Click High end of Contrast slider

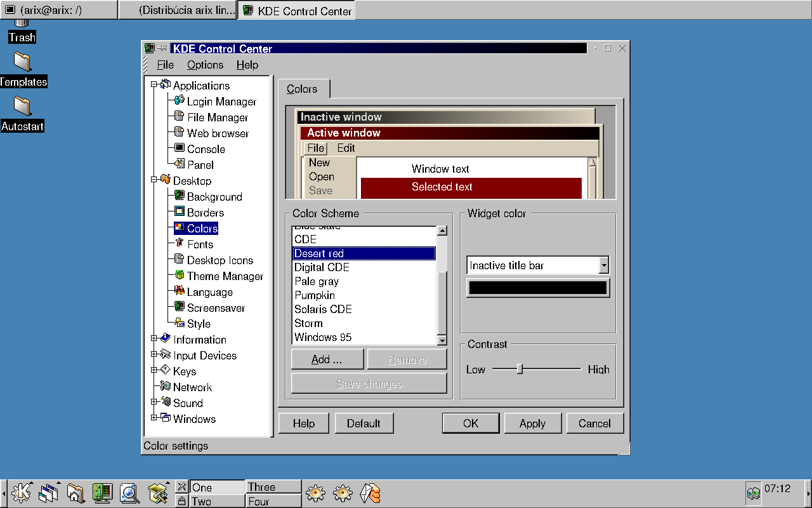point(598,370)
